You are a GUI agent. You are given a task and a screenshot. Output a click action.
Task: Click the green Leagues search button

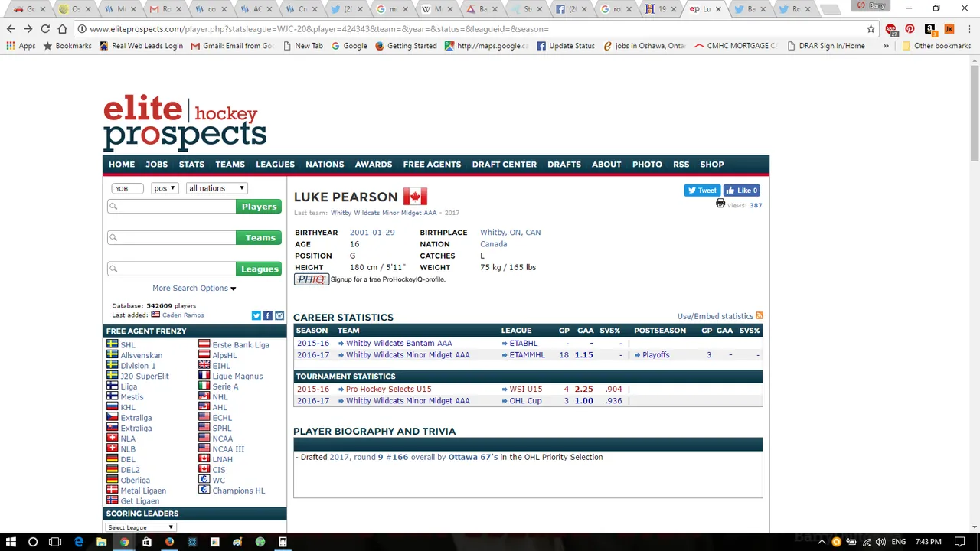tap(259, 269)
